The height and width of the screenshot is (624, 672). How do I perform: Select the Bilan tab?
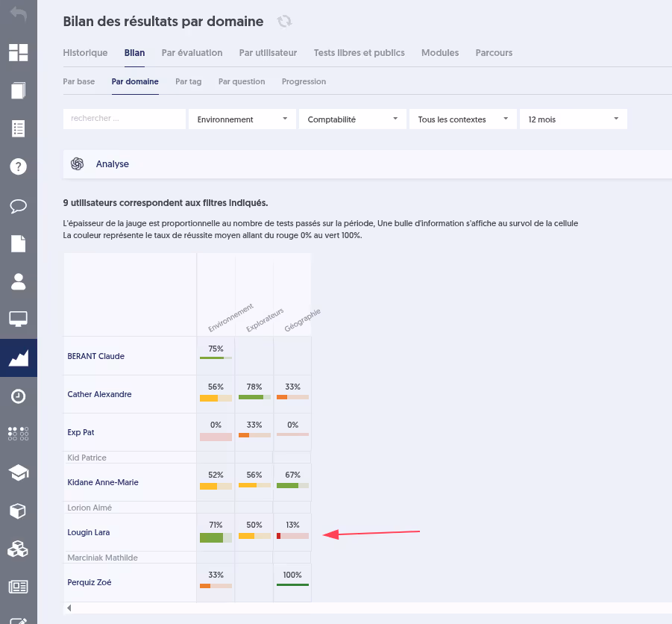134,53
